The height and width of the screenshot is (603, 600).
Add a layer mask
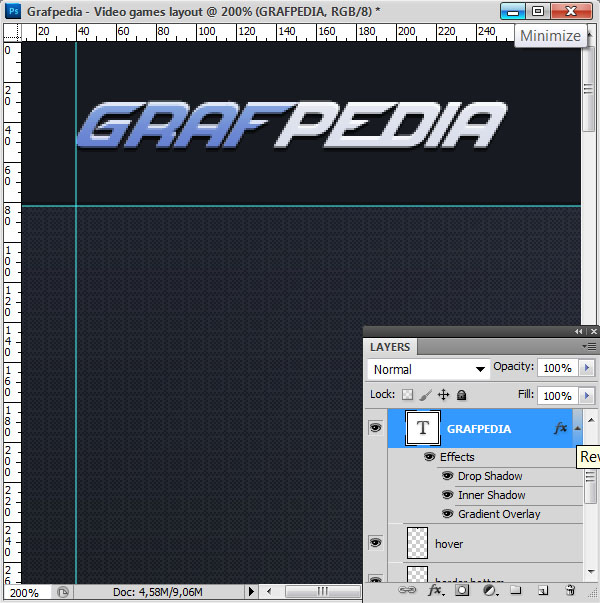pyautogui.click(x=462, y=590)
